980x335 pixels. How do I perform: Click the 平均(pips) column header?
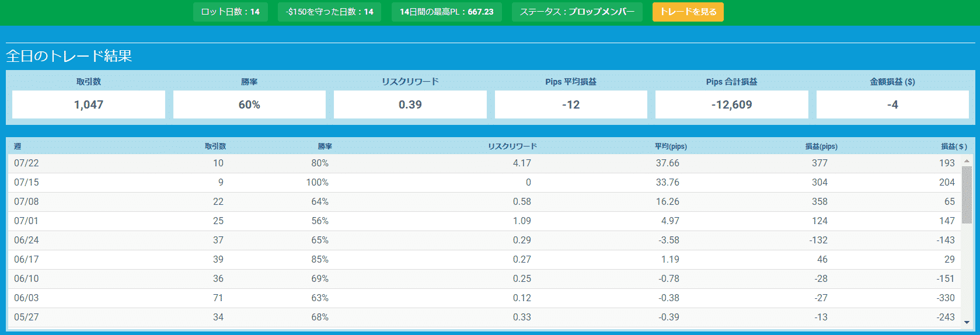[x=670, y=146]
